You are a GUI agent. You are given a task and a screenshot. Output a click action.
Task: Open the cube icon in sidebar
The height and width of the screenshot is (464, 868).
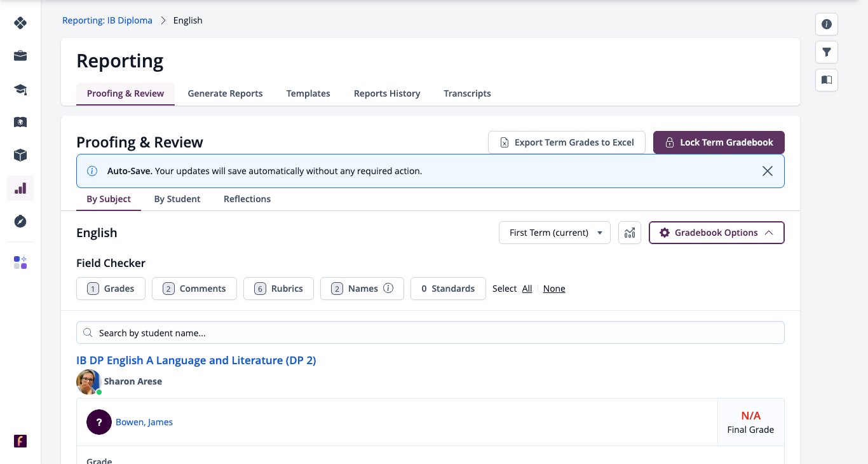coord(20,155)
